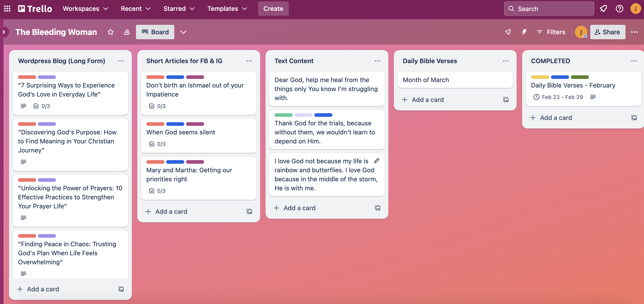Screen dimensions: 644x304
Task: Click the automation lightning bolt icon
Action: tap(524, 32)
